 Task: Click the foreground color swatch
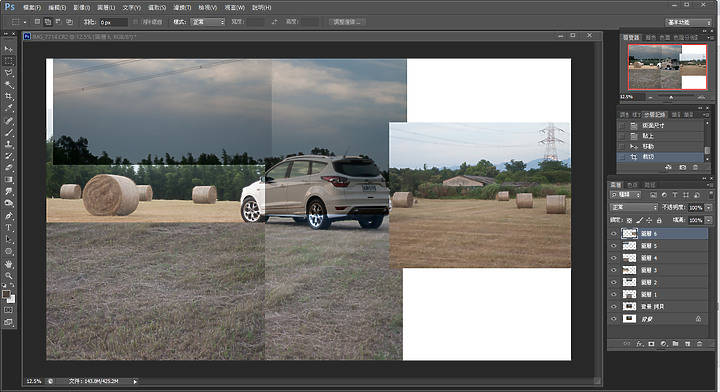tap(6, 294)
